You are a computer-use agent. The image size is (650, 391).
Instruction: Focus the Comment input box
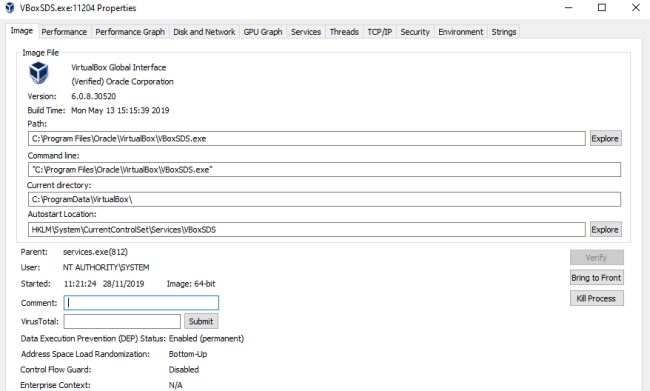(141, 303)
